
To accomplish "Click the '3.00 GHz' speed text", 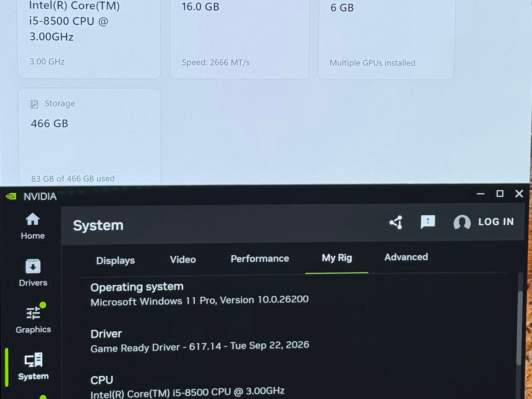I will click(x=47, y=62).
